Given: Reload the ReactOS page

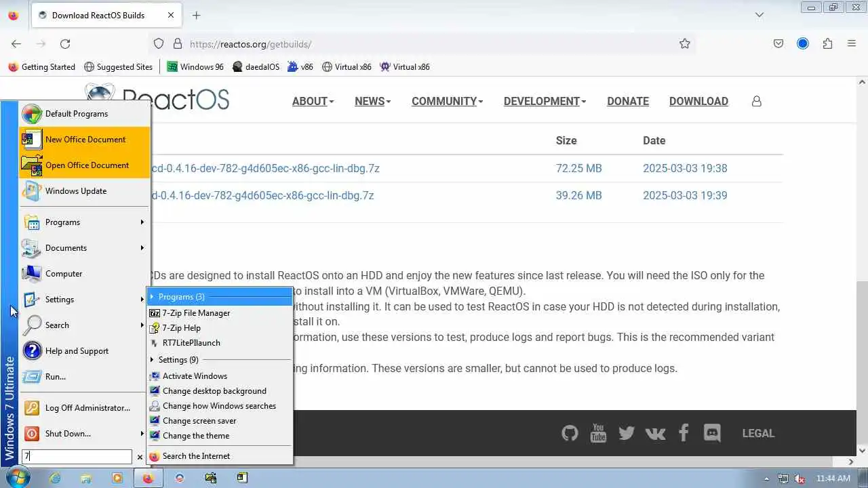Looking at the screenshot, I should [65, 43].
